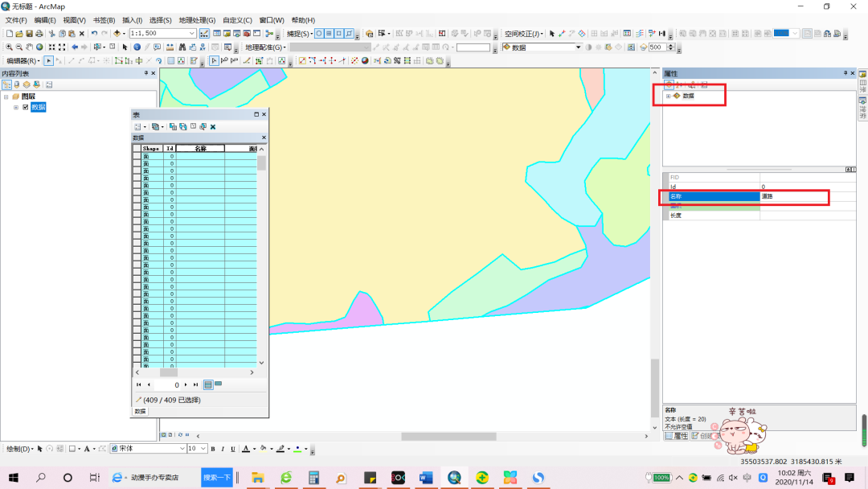Enable point snapping in Snapping toolbar
This screenshot has width=868, height=489.
click(x=319, y=34)
